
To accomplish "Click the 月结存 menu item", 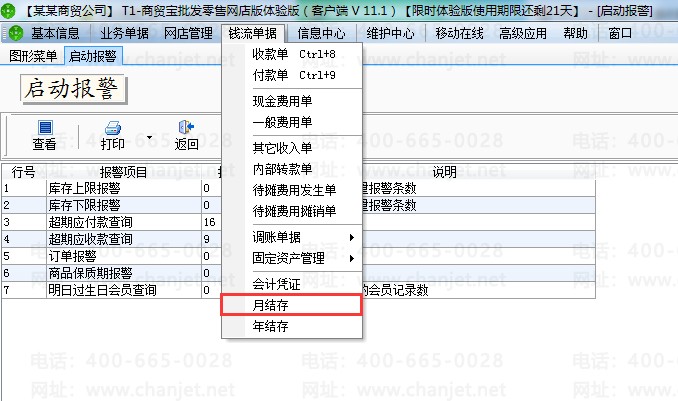I will coord(292,305).
